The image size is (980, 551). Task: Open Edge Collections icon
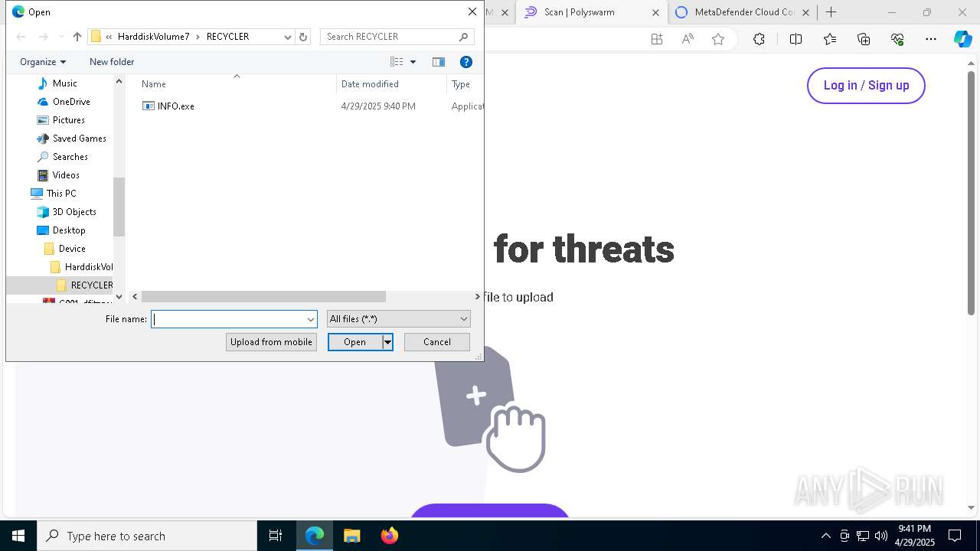coord(864,39)
